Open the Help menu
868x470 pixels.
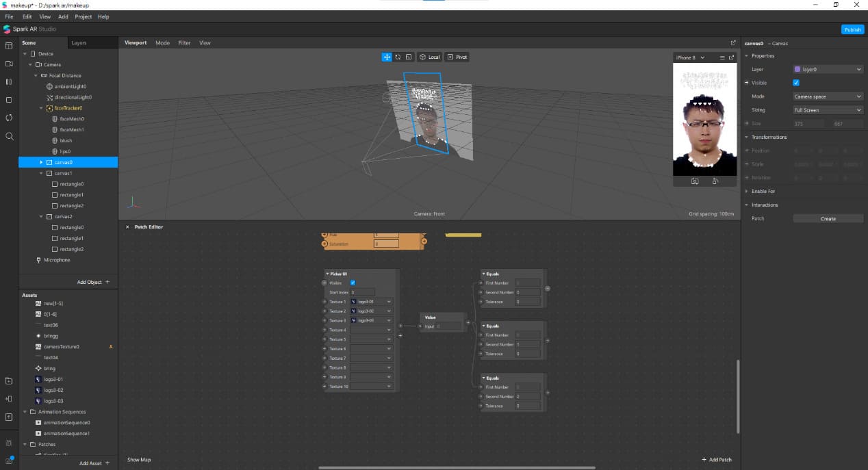click(103, 16)
